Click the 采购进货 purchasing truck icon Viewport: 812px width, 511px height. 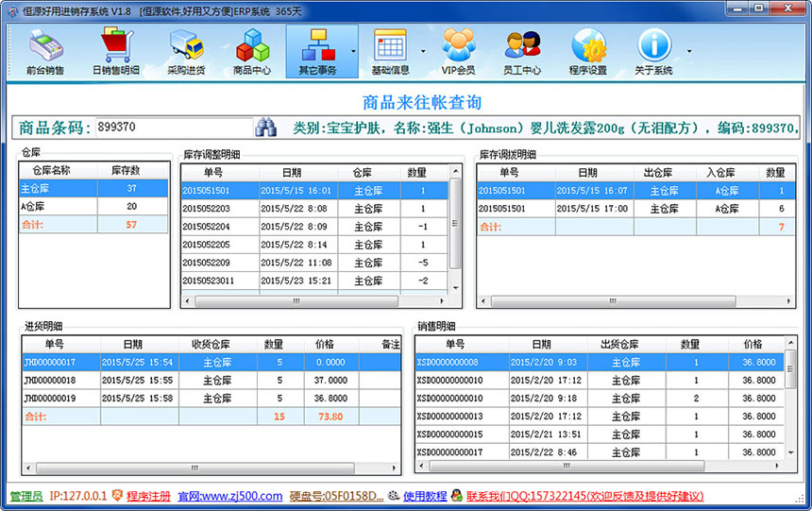[x=186, y=51]
